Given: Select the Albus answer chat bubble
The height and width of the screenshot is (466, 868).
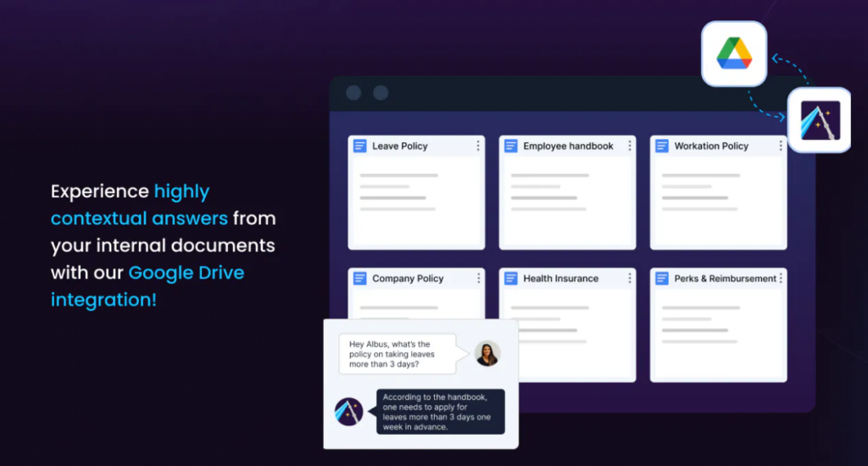Looking at the screenshot, I should pyautogui.click(x=440, y=411).
